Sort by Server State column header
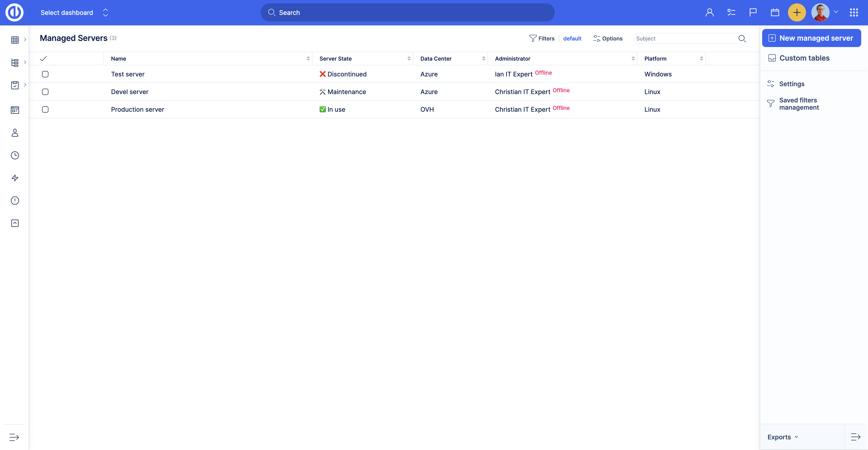The width and height of the screenshot is (868, 450). point(335,59)
